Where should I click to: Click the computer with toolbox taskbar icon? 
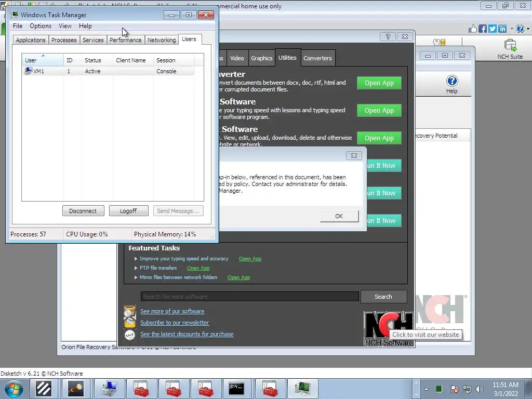tap(109, 389)
